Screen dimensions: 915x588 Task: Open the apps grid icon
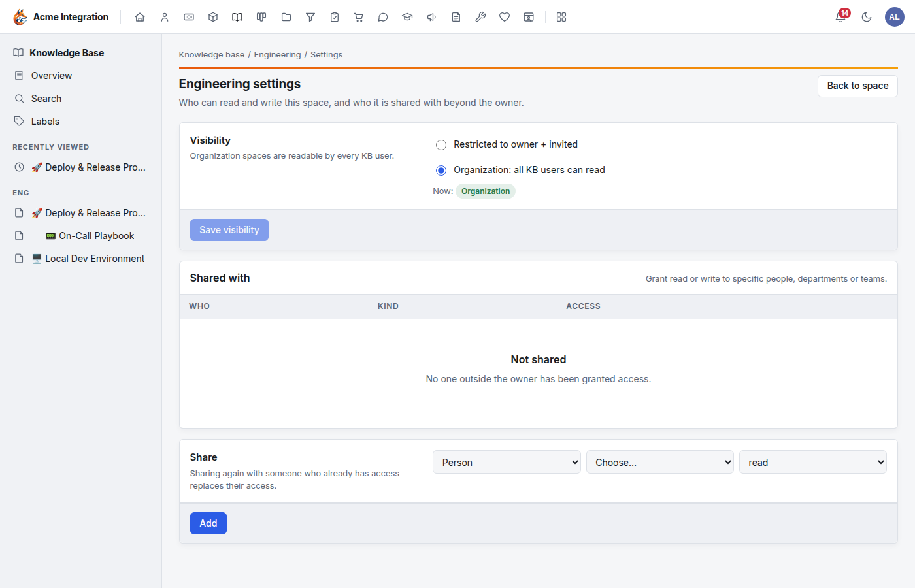click(561, 17)
